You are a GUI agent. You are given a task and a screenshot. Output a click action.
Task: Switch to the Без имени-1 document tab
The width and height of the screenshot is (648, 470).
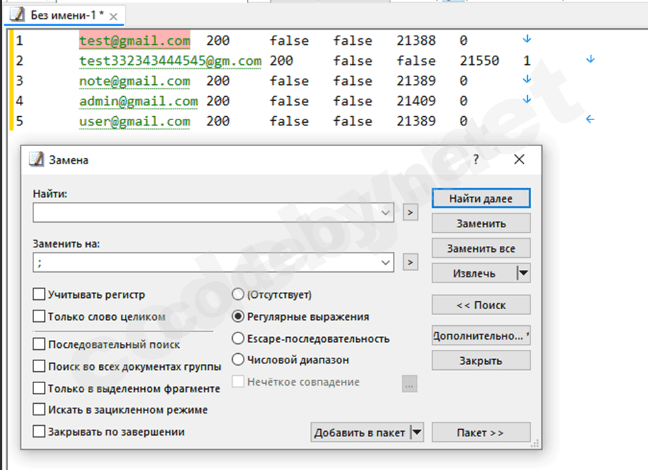click(x=60, y=17)
